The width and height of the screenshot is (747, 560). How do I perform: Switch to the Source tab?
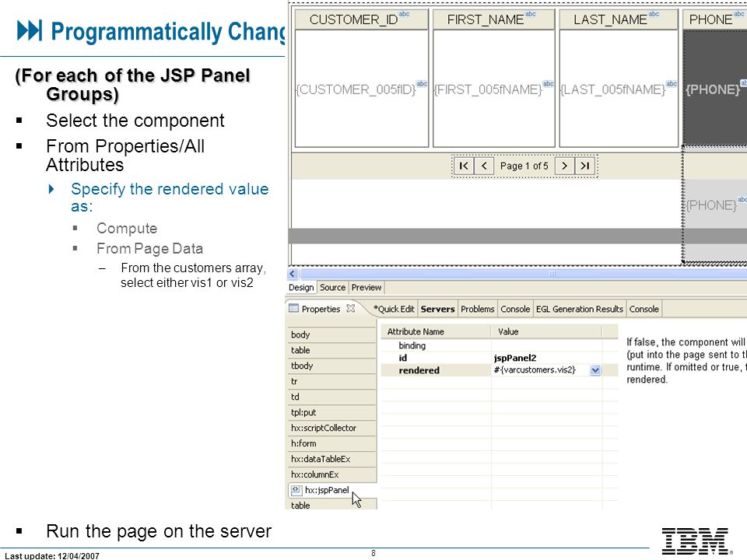(332, 288)
